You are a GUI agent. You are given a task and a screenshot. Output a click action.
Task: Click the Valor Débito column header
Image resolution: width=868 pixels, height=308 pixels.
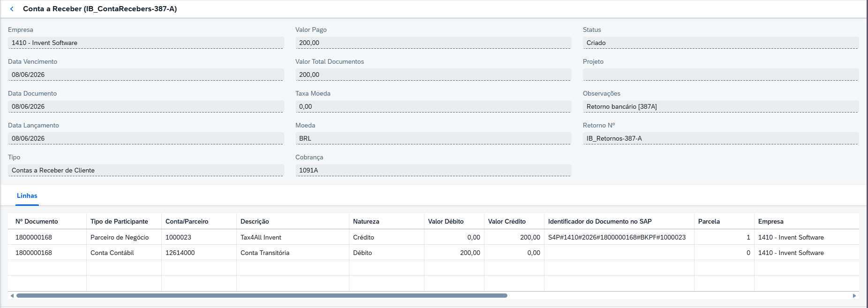454,221
